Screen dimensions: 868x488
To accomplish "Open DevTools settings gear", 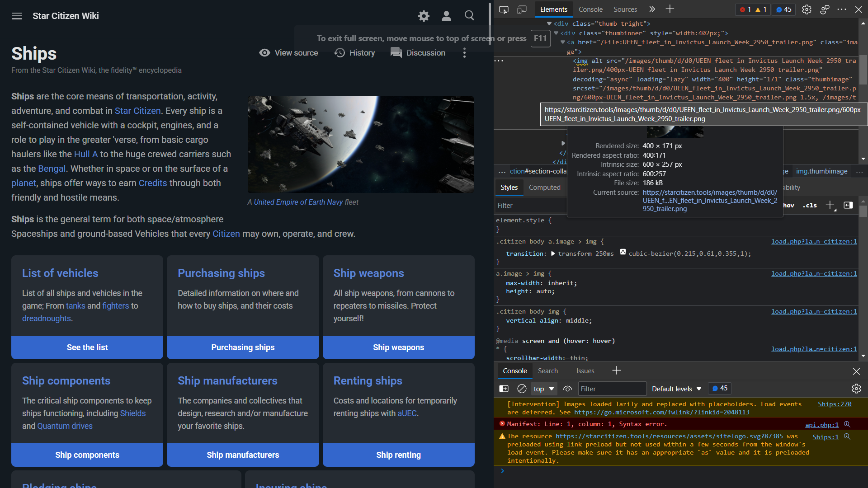I will click(x=807, y=9).
